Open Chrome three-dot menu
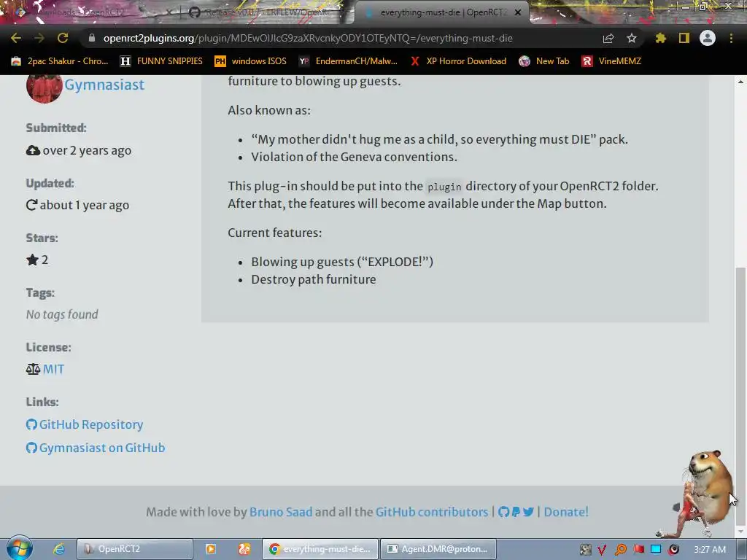 pyautogui.click(x=731, y=38)
